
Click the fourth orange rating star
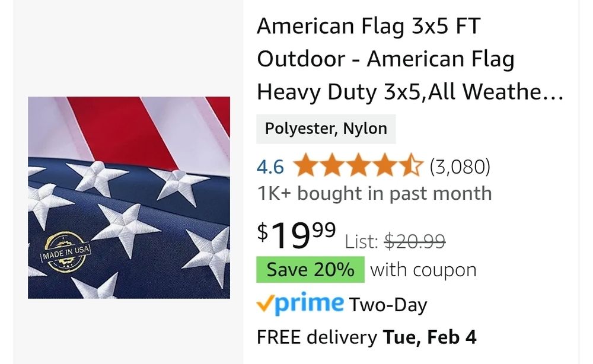click(385, 165)
